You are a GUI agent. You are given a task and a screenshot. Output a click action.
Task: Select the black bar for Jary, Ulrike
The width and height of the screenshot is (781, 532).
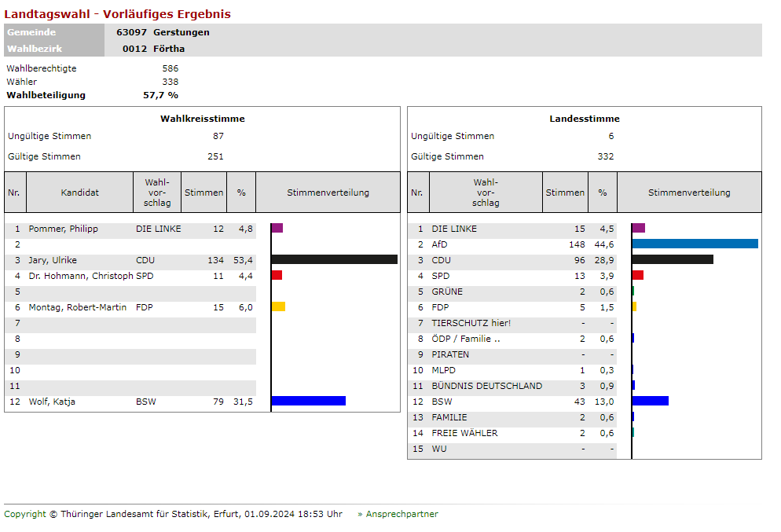click(x=334, y=259)
